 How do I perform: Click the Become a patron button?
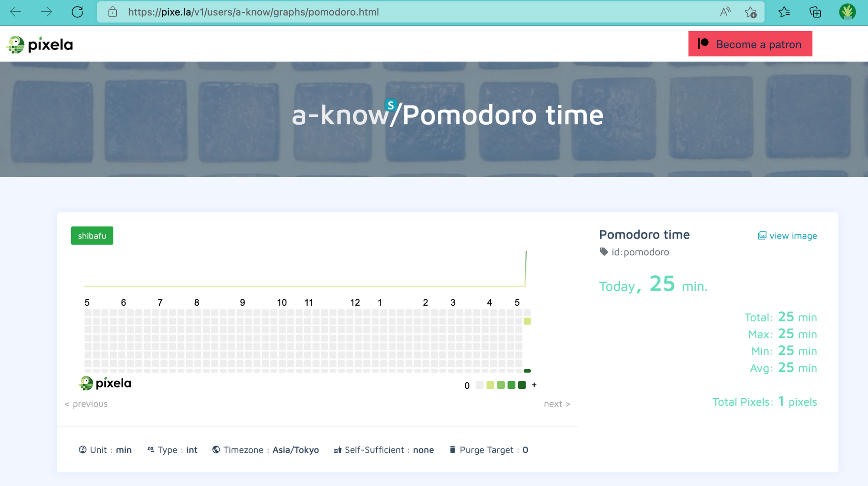(x=750, y=44)
